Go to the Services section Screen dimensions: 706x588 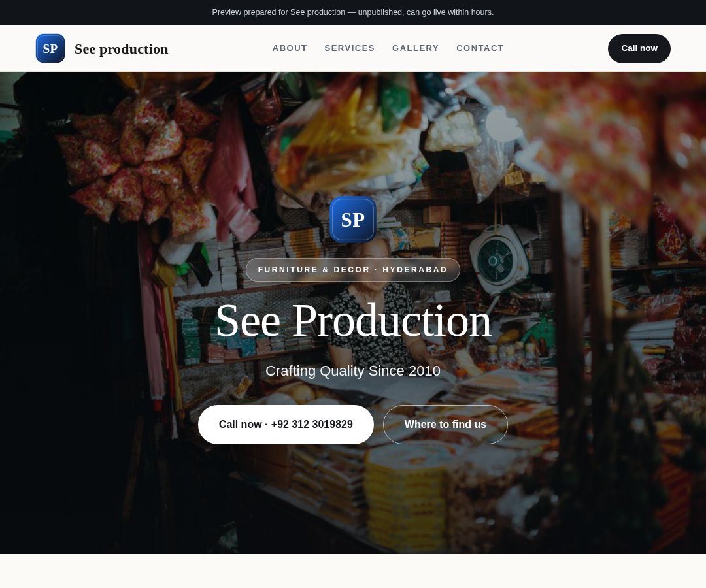(x=349, y=48)
